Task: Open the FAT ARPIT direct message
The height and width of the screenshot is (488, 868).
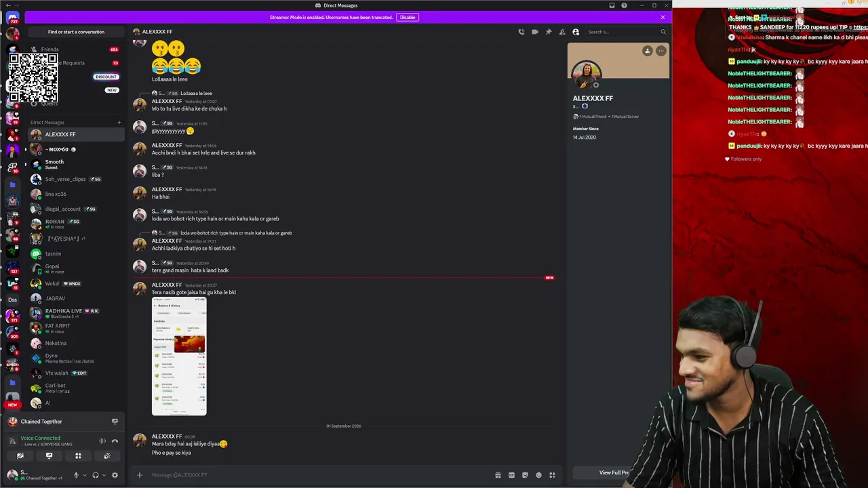Action: (x=76, y=328)
